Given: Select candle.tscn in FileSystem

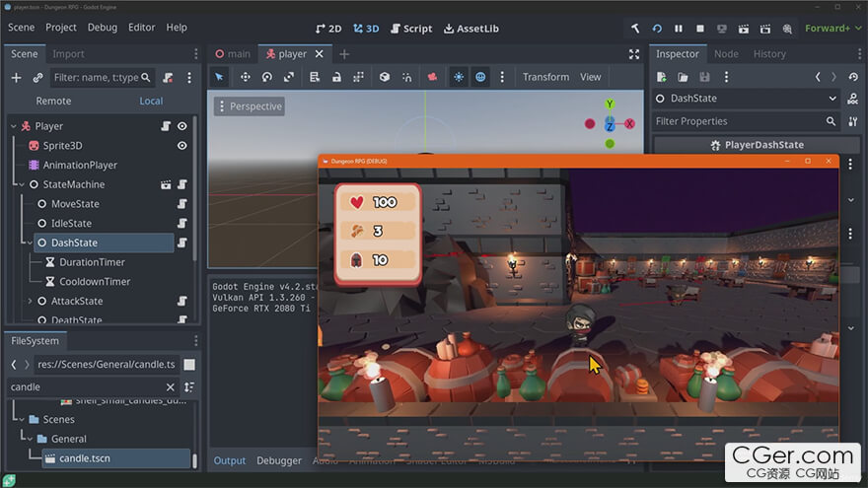Looking at the screenshot, I should (115, 458).
